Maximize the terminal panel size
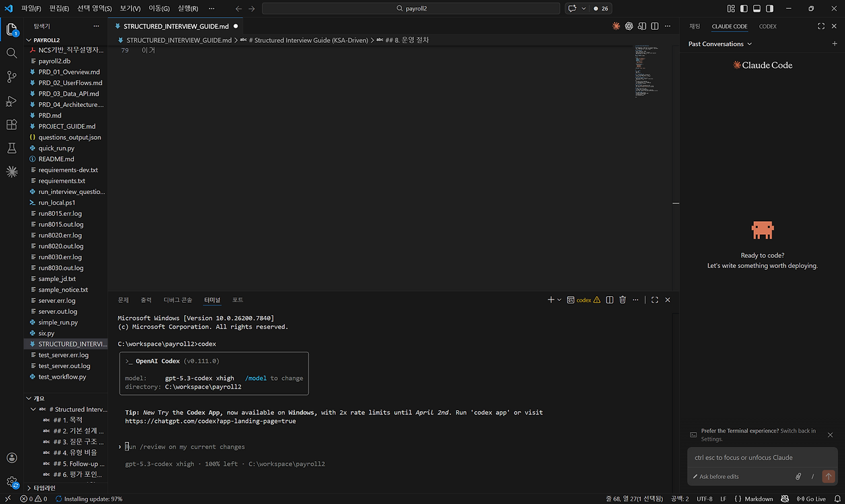 [655, 299]
